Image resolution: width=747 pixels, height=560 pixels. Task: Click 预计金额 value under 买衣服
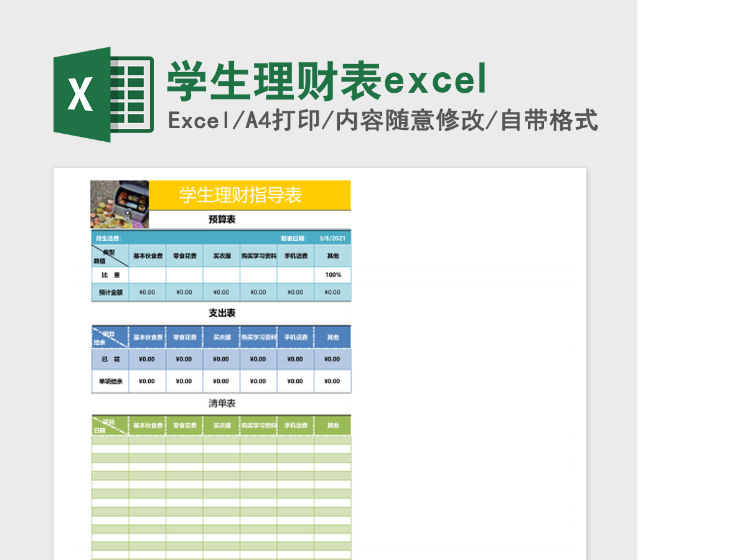222,292
